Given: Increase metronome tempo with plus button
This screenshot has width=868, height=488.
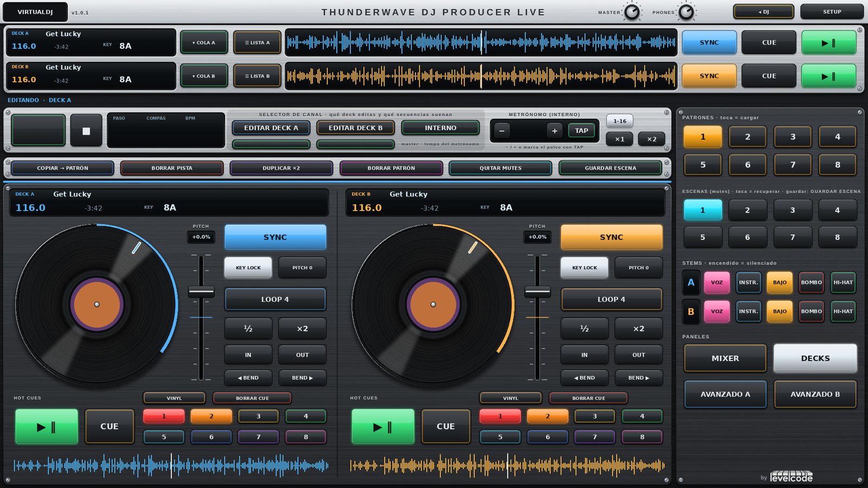Looking at the screenshot, I should (x=554, y=131).
